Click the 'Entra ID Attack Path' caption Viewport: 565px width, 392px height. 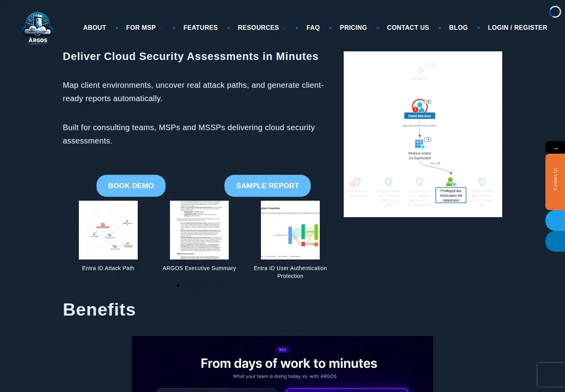[108, 268]
